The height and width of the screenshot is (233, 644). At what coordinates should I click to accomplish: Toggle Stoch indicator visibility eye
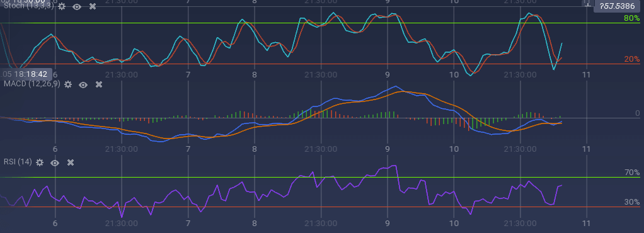tap(77, 6)
